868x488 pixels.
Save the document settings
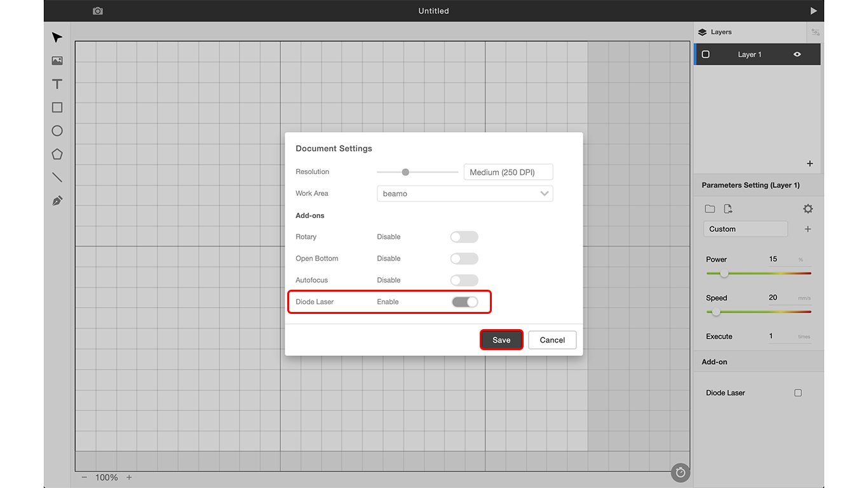501,340
